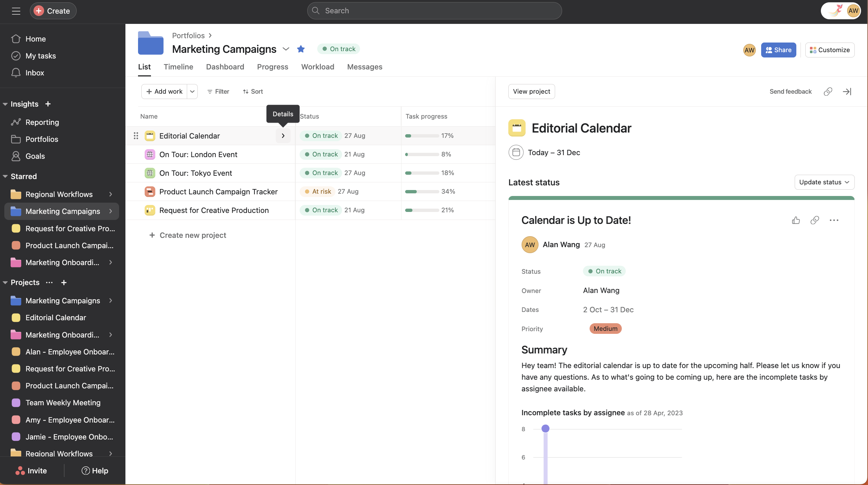Screen dimensions: 868x485
Task: Open the Update status dropdown
Action: pyautogui.click(x=824, y=182)
